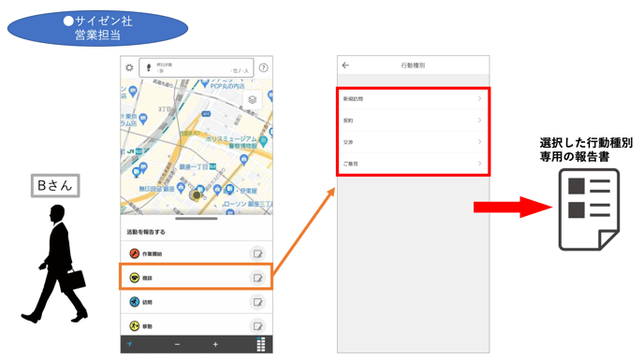Zoom out with the minus button
Screen dimensions: 644x359
177,344
